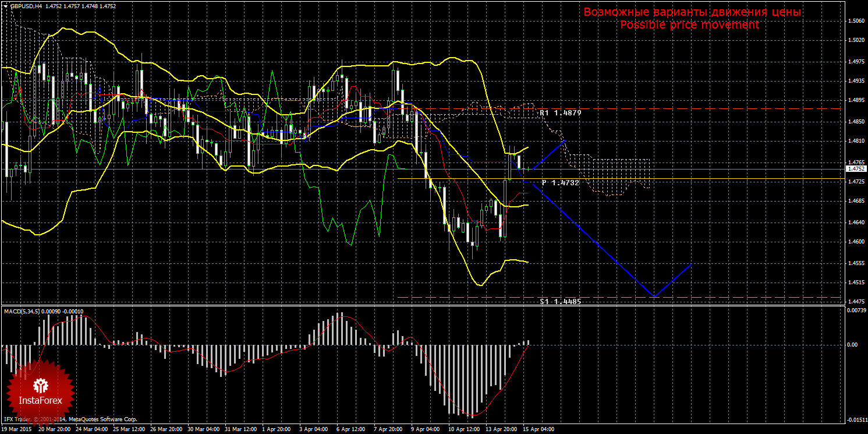Click the 25 Mar 12:00 time label
The image size is (868, 434).
click(129, 429)
